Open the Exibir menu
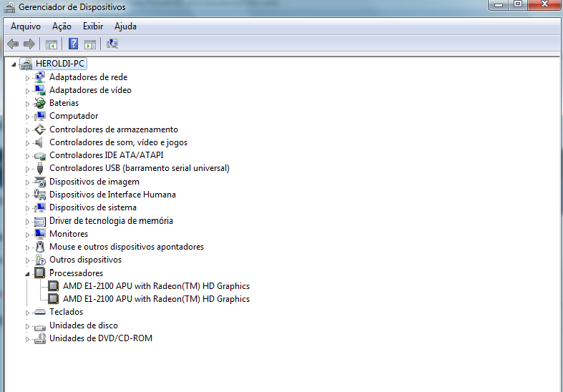The image size is (563, 392). click(x=92, y=26)
